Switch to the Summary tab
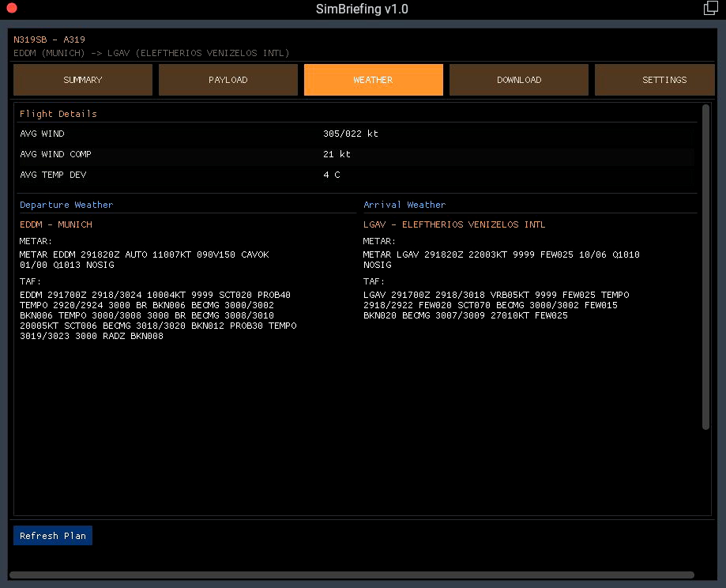Image resolution: width=726 pixels, height=588 pixels. coord(82,79)
